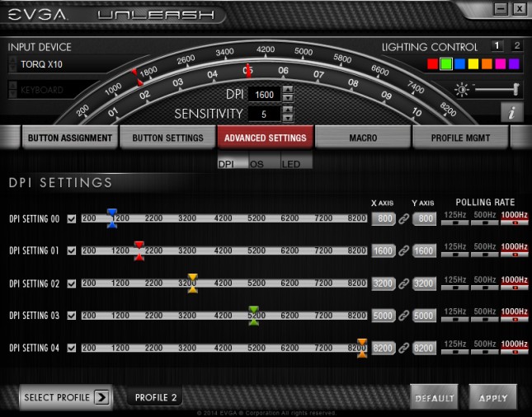Viewport: 532px width, 417px height.
Task: Choose the yellow lighting color swatch
Action: coord(473,63)
